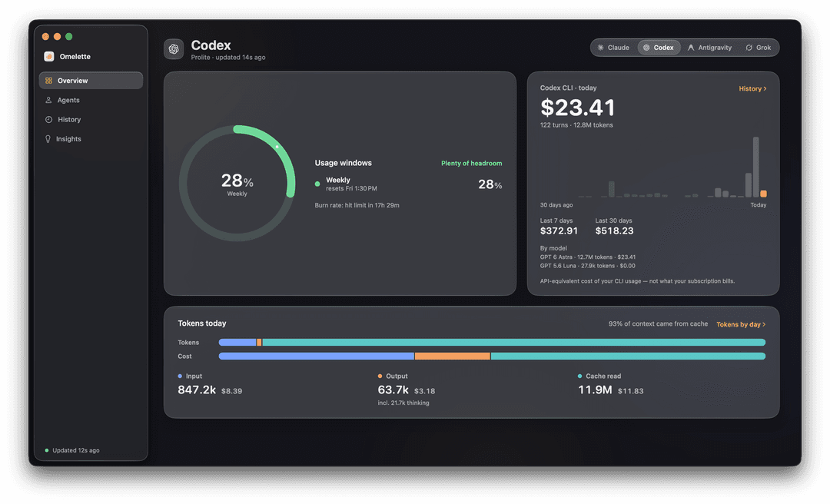Click the orange Output legend dot
The width and height of the screenshot is (830, 504).
(x=380, y=376)
